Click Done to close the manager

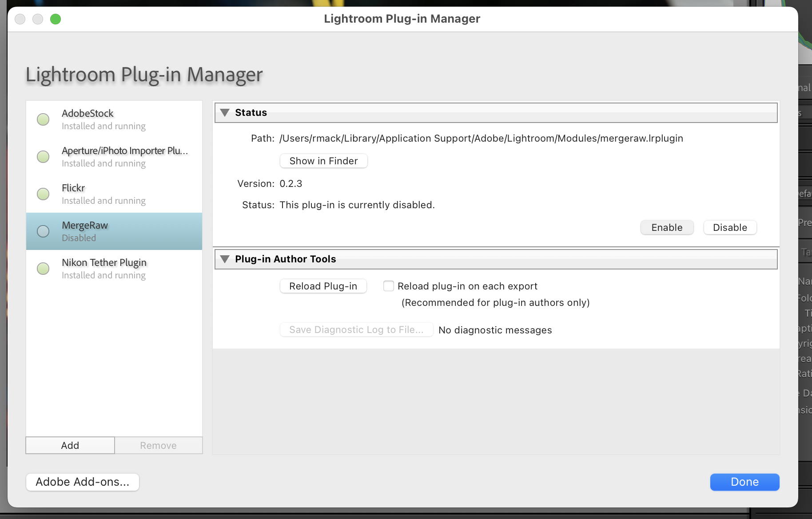744,482
